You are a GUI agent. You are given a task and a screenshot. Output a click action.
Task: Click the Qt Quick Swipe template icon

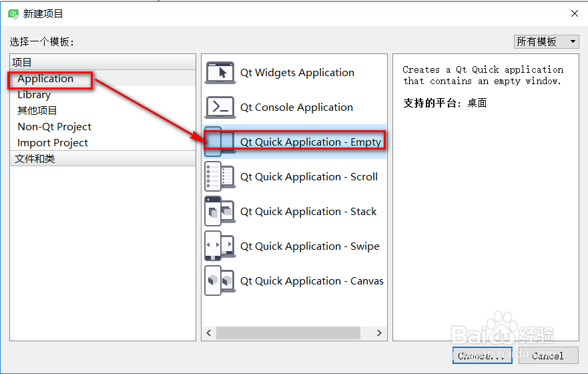220,246
